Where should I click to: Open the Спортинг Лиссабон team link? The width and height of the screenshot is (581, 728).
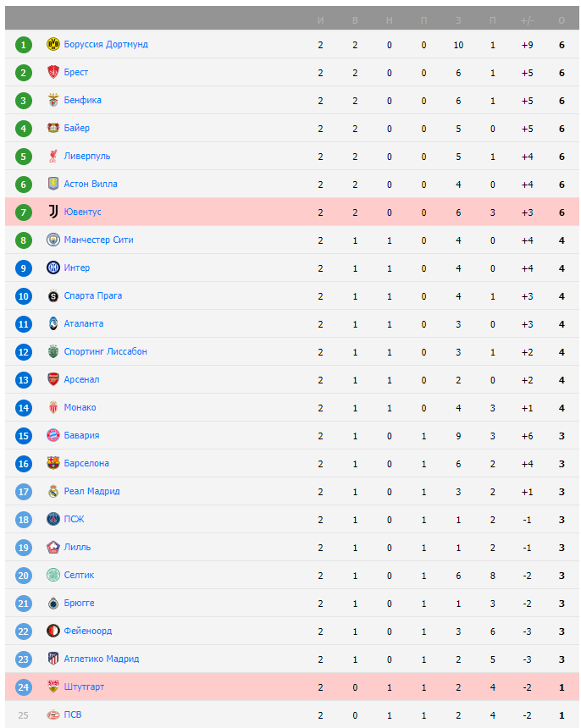click(106, 351)
